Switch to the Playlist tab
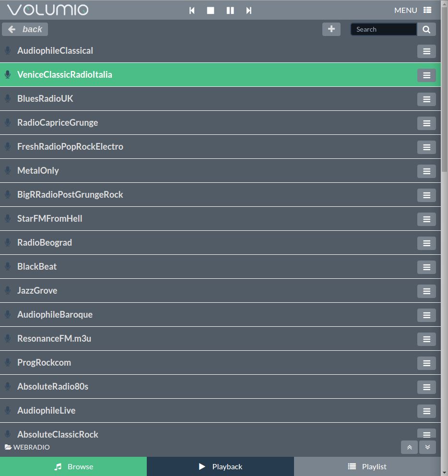 pyautogui.click(x=367, y=466)
